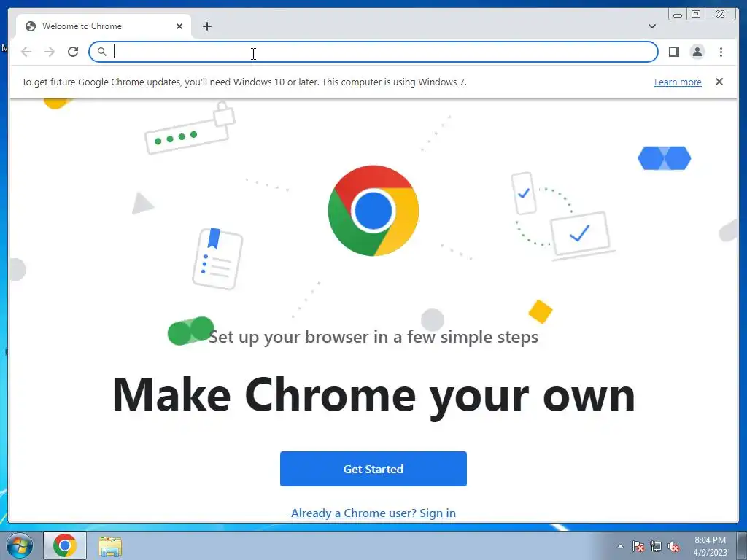
Task: Minimize the Chrome window
Action: coord(677,14)
